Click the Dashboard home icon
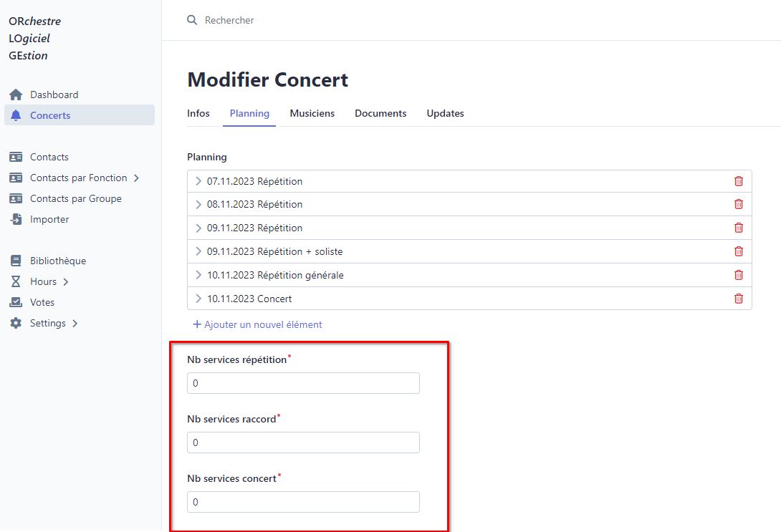 pyautogui.click(x=16, y=95)
